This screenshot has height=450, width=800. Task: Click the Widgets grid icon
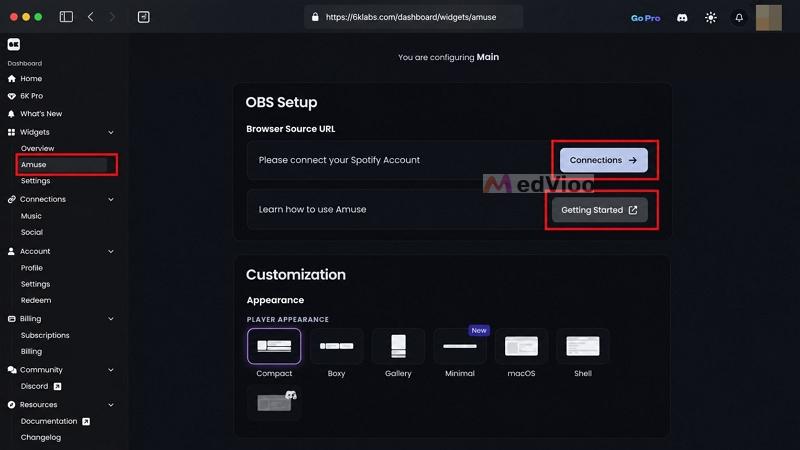pyautogui.click(x=11, y=132)
